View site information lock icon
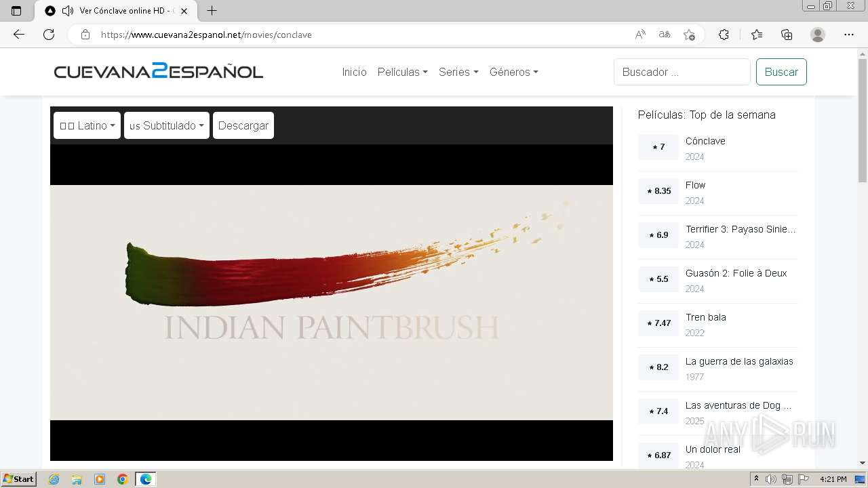 [x=85, y=35]
